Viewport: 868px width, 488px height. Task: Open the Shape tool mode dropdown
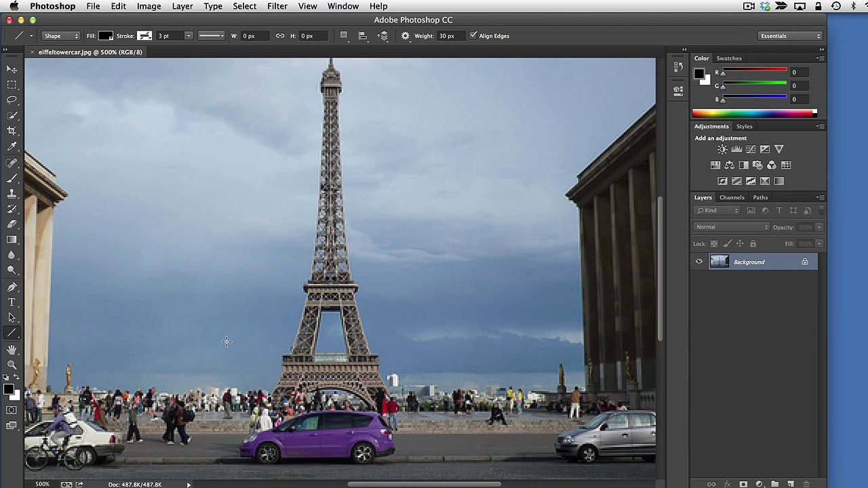(x=61, y=36)
